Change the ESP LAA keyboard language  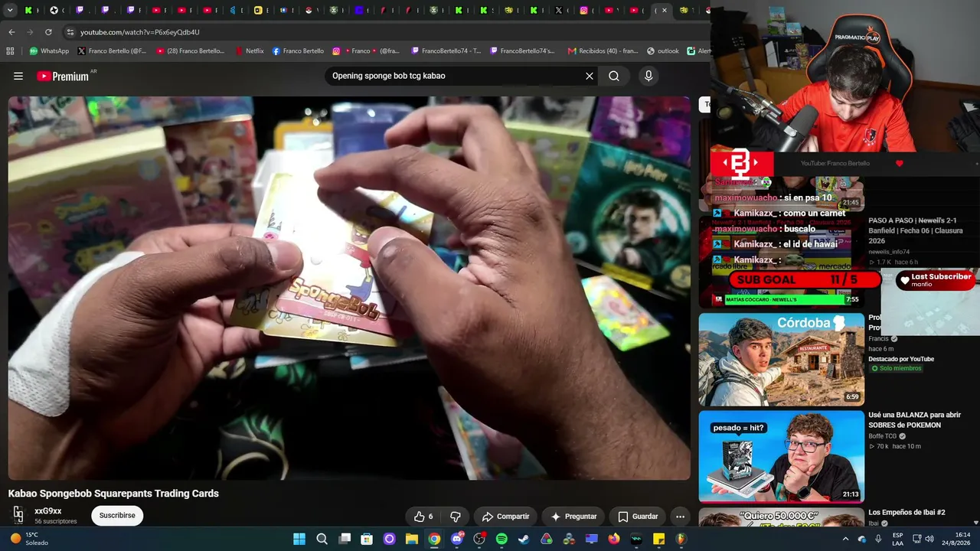[x=898, y=539]
